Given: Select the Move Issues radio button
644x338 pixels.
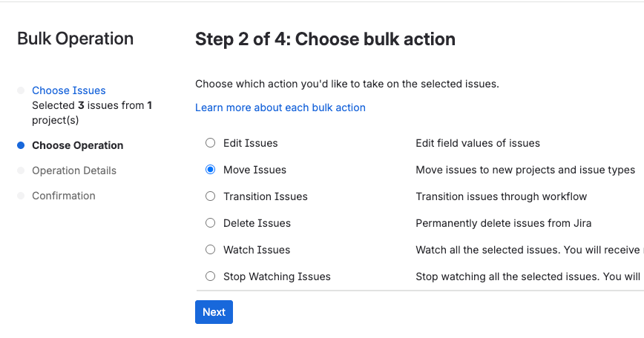Looking at the screenshot, I should coord(211,170).
